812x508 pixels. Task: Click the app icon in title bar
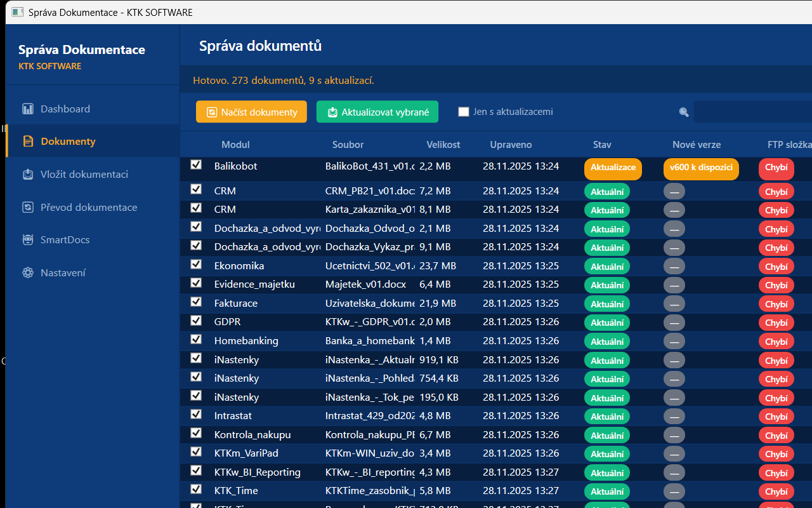coord(18,12)
